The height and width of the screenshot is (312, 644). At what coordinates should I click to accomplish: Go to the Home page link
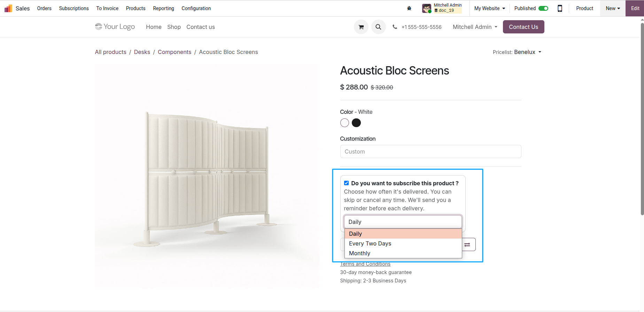coord(154,27)
